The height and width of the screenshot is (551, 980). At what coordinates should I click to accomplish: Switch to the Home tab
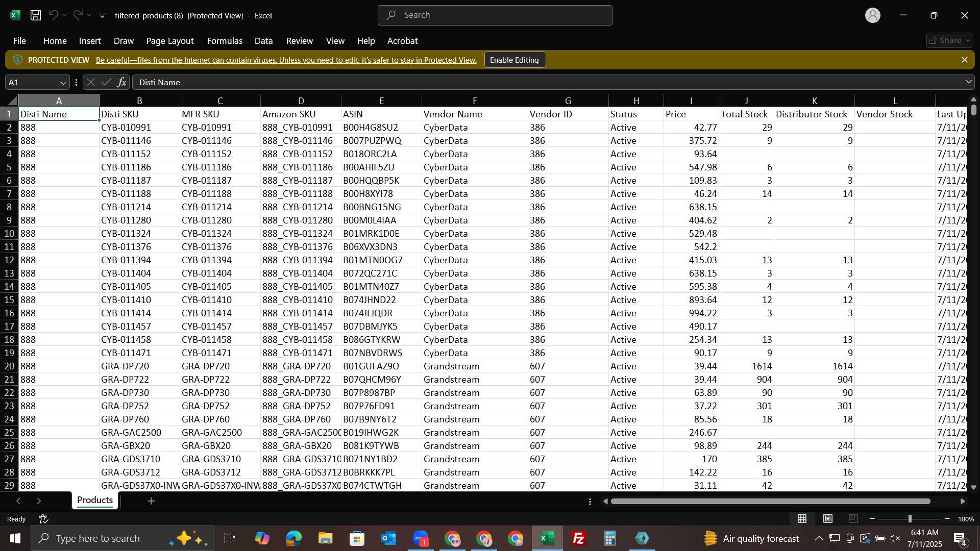pos(55,41)
